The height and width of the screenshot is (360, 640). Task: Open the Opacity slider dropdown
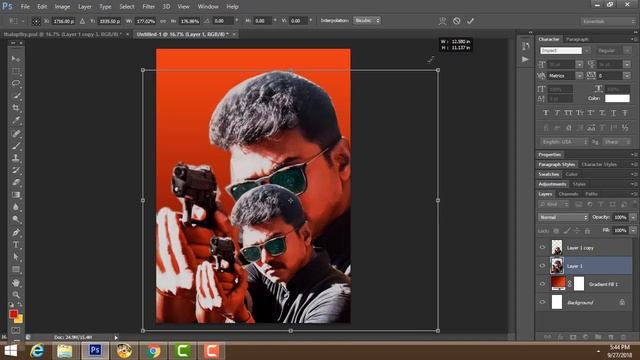(x=633, y=218)
